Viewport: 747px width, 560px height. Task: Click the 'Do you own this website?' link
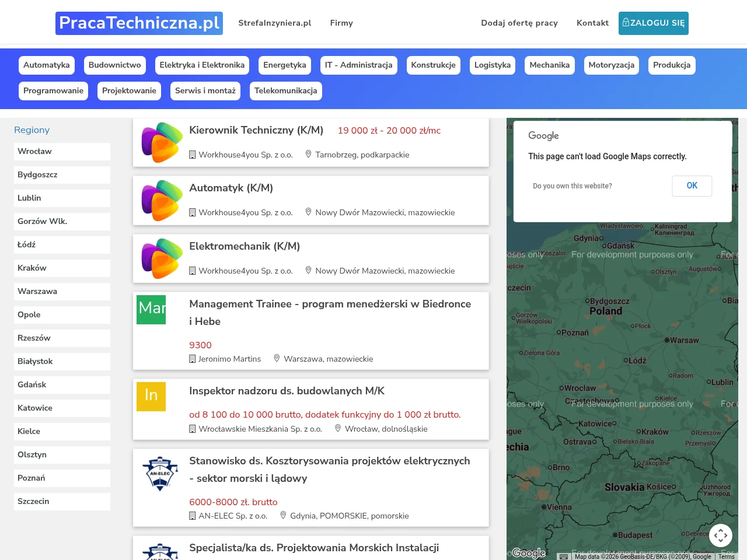tap(573, 186)
